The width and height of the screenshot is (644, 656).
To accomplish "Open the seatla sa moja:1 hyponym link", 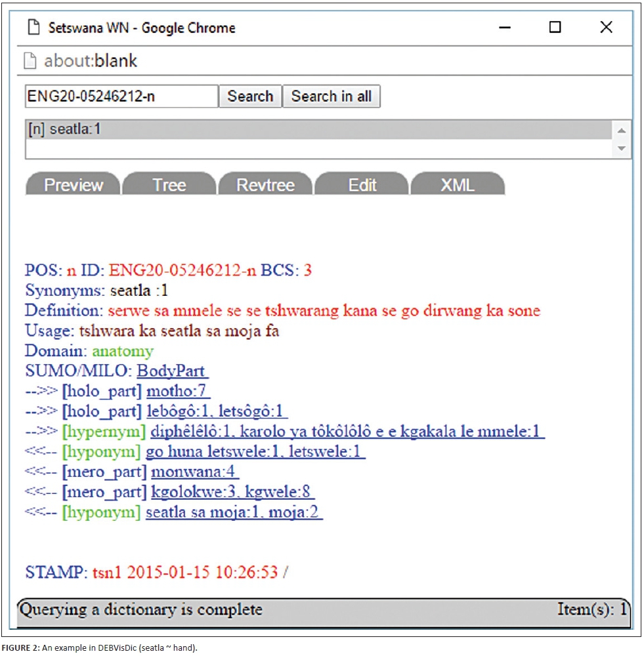I will (x=234, y=512).
